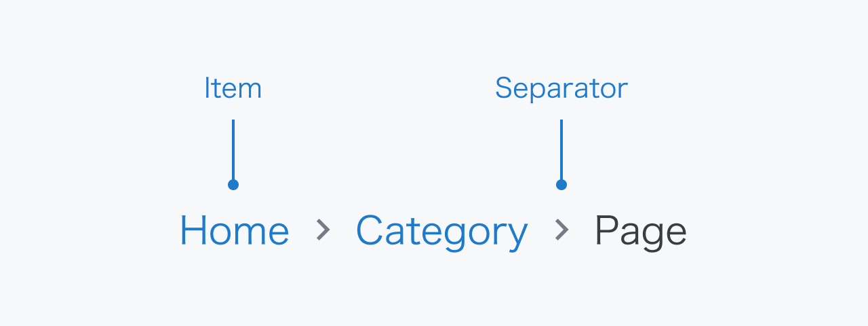Click the Separator annotation label

point(561,89)
